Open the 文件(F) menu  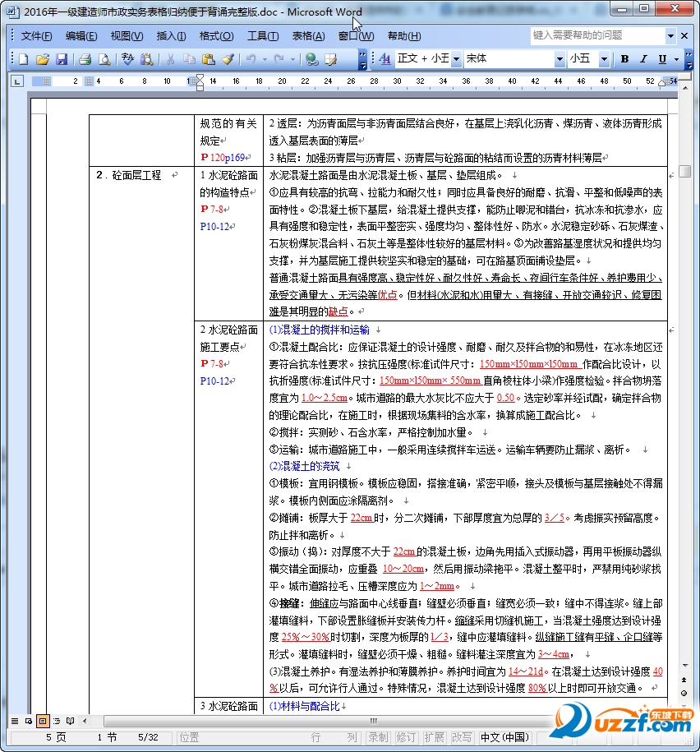36,36
